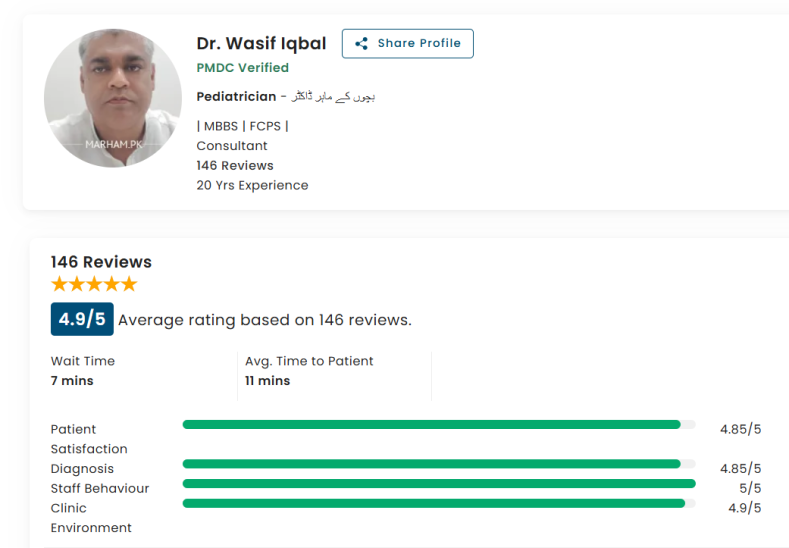The image size is (789, 548).
Task: Click the Share Profile button
Action: (407, 44)
